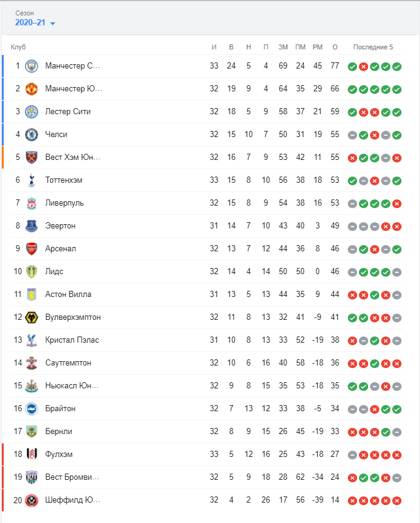
Task: Click the Arsenal cannon crest
Action: click(31, 249)
